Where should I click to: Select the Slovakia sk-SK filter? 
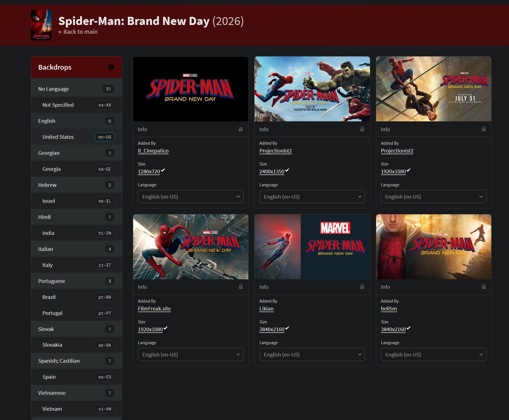point(76,345)
